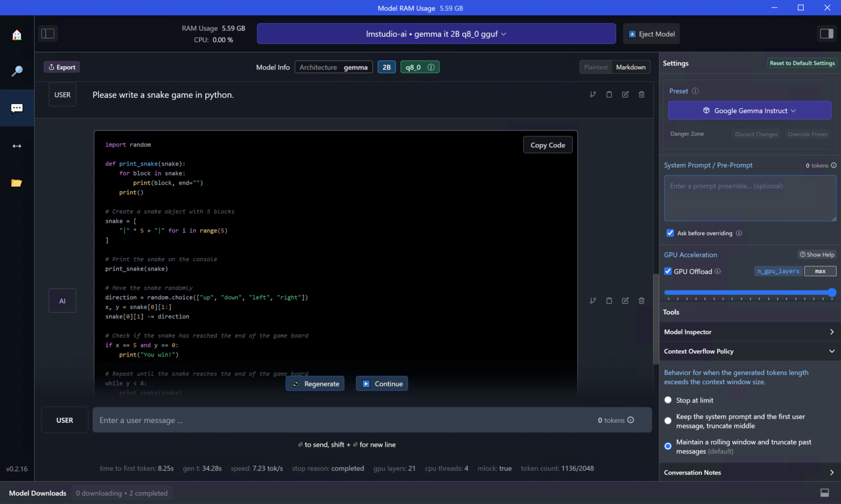Screen dimensions: 841x504
Task: Copy the user message to clipboard
Action: pos(609,95)
